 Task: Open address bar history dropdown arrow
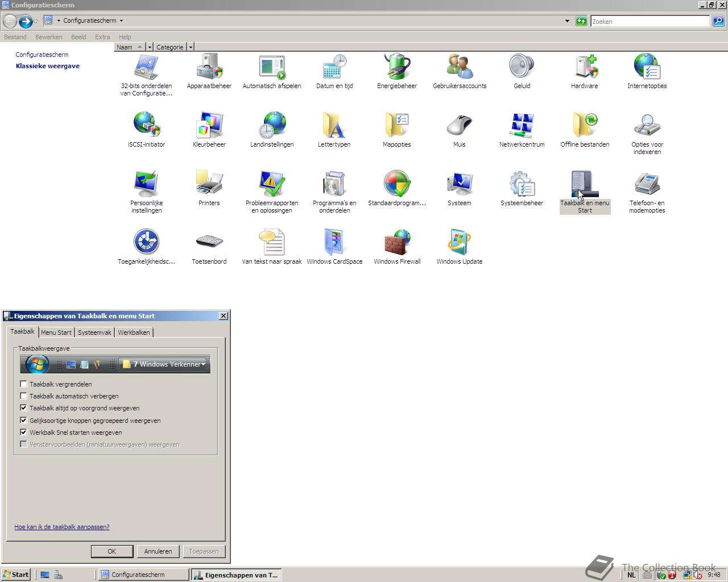click(567, 21)
